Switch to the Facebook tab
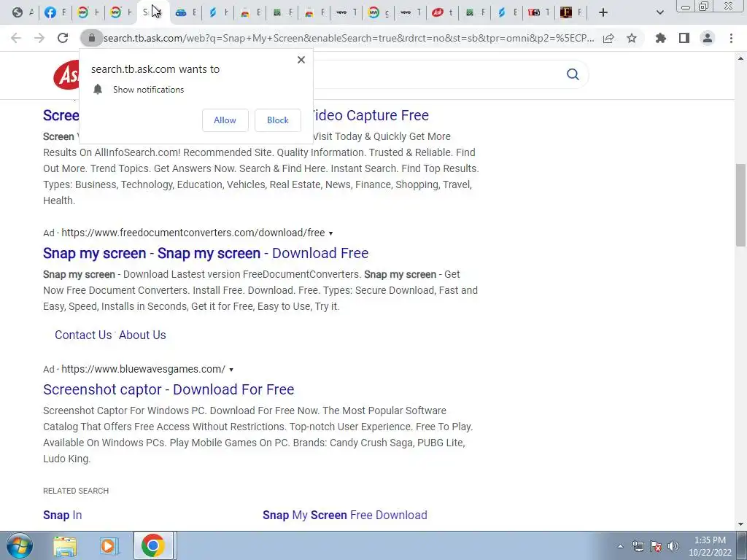This screenshot has width=747, height=560. [x=55, y=12]
